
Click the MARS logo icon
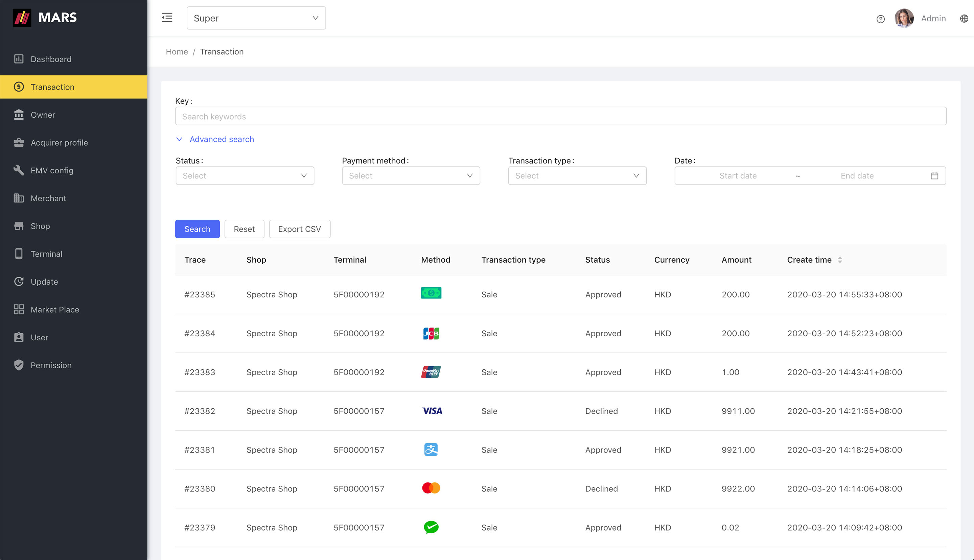click(x=22, y=18)
